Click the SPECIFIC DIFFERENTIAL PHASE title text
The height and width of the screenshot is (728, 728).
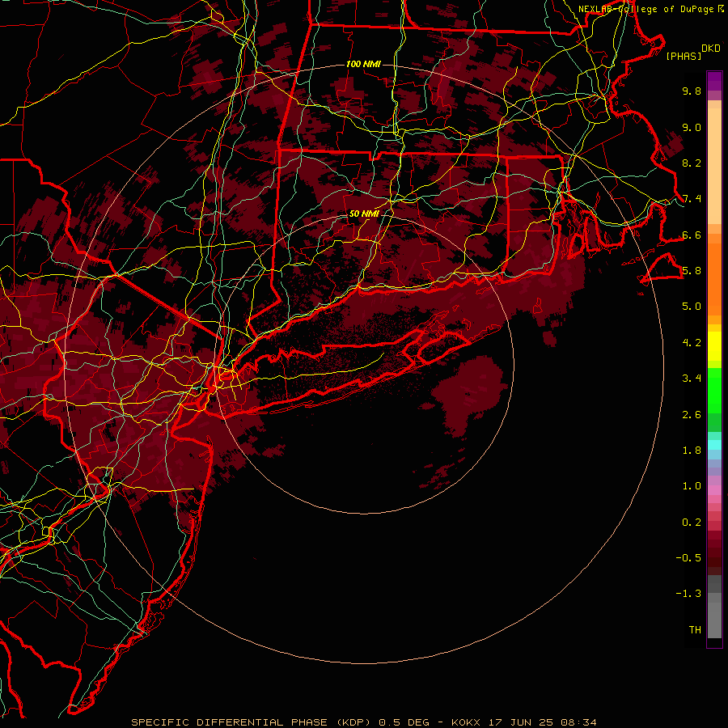pyautogui.click(x=230, y=722)
